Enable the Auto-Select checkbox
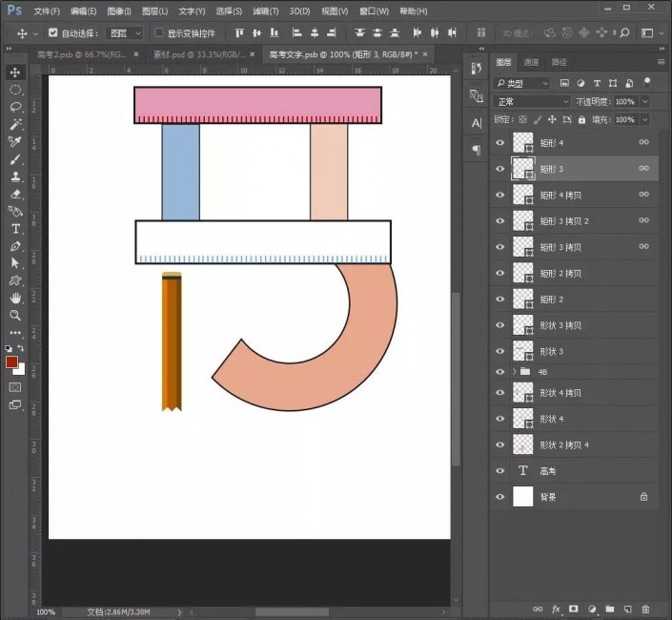 tap(52, 32)
